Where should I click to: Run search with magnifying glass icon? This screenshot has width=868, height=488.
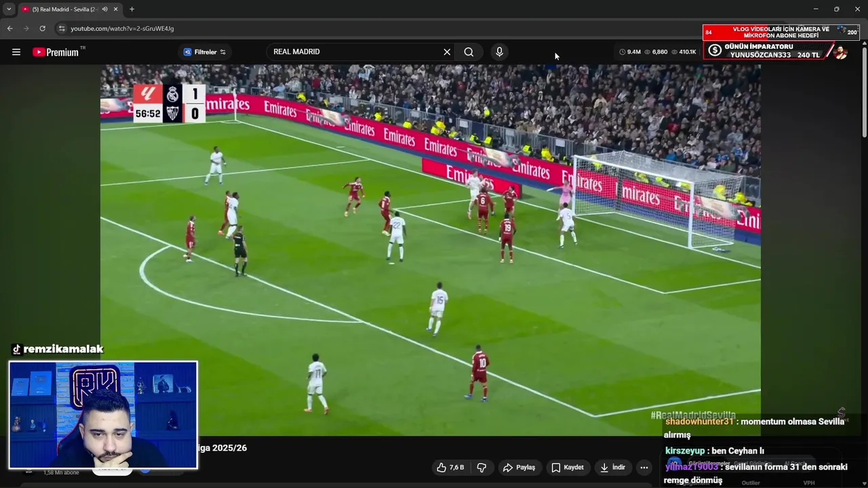point(469,52)
